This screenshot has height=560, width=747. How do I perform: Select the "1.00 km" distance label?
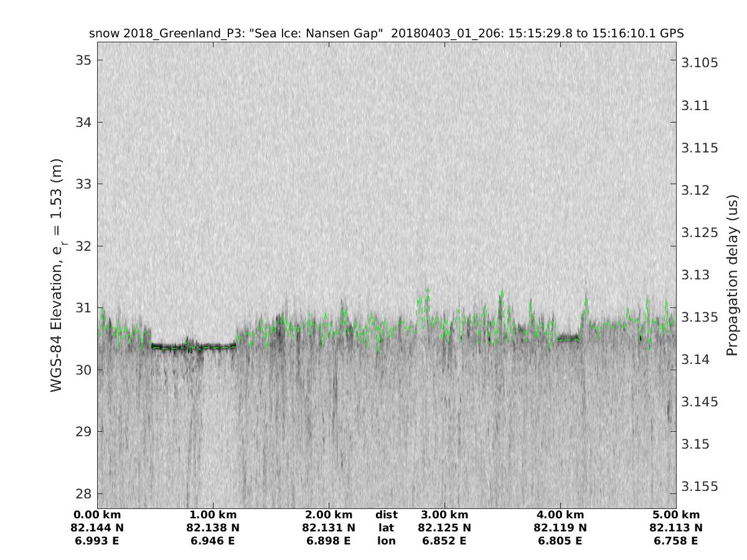click(x=213, y=515)
